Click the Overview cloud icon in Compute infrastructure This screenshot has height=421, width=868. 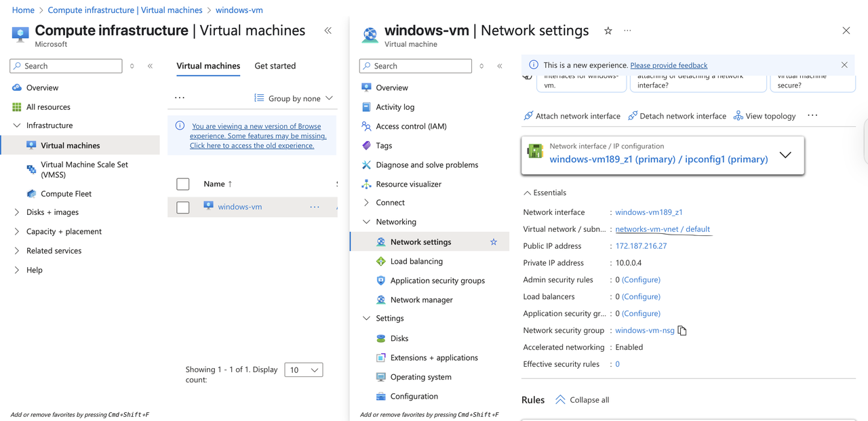coord(17,87)
